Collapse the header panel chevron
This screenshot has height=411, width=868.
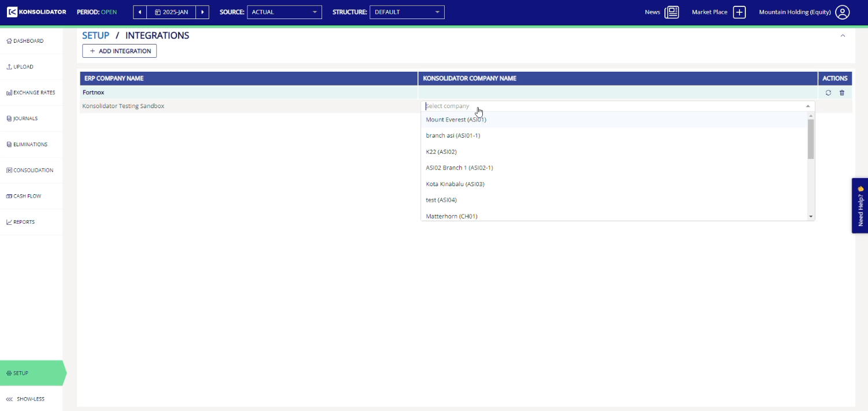point(843,36)
